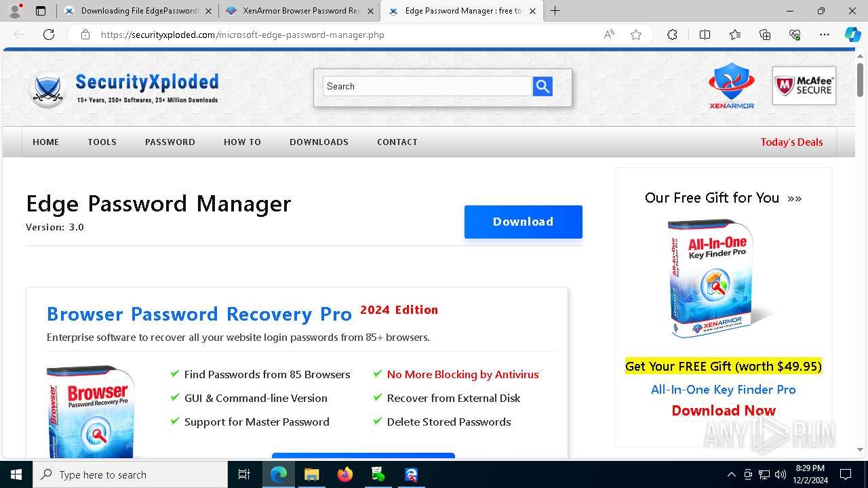868x488 pixels.
Task: Open the tab actions menu icon
Action: pos(41,11)
